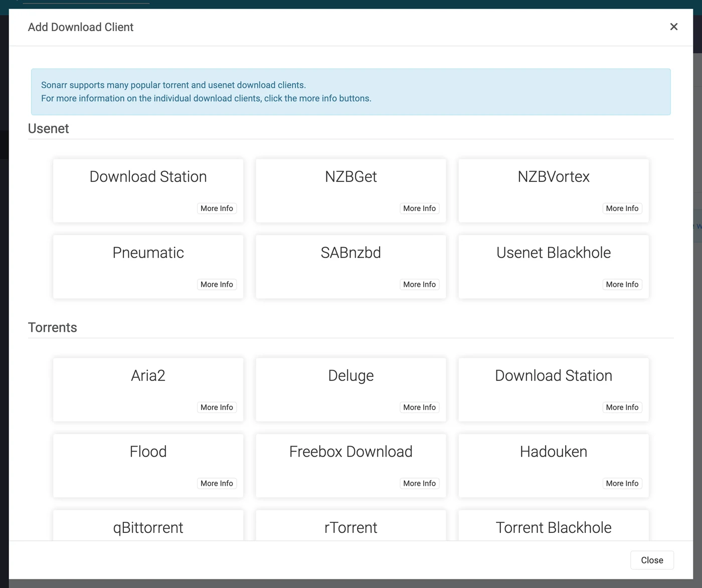Pick the Flood torrent client

[148, 466]
